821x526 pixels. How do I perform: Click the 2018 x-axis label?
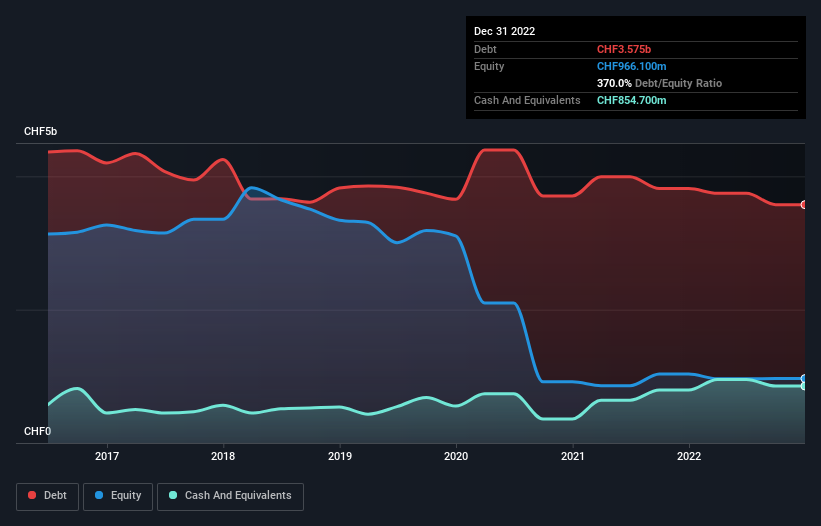(223, 456)
